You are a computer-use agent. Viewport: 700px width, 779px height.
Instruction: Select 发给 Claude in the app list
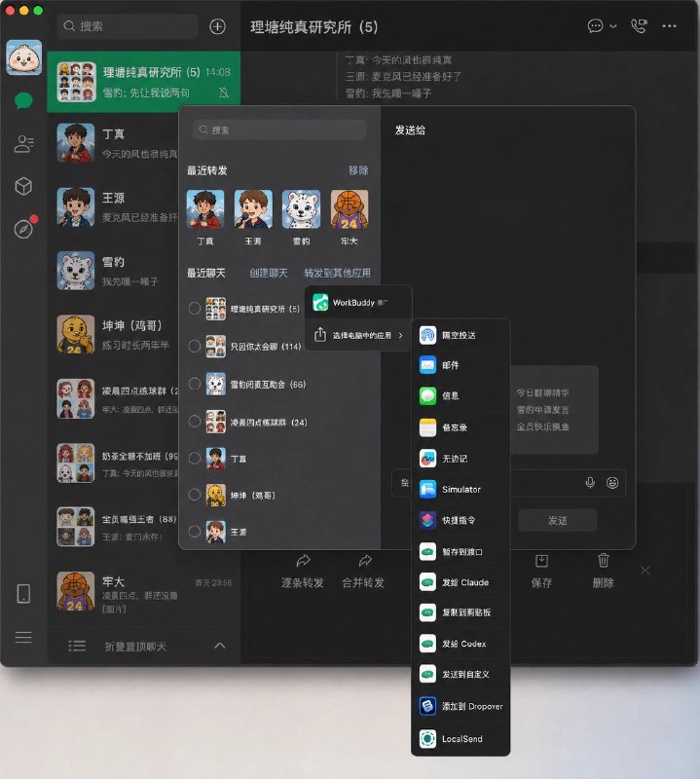[461, 582]
